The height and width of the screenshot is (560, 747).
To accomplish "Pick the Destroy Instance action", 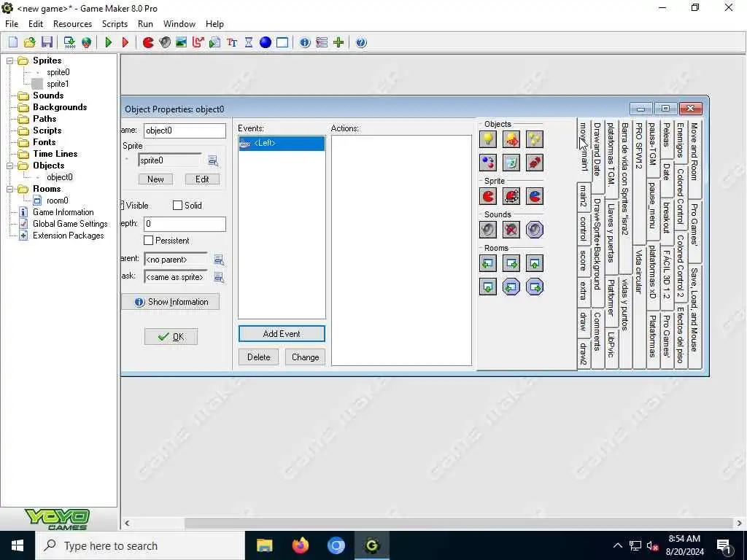I will (x=511, y=163).
